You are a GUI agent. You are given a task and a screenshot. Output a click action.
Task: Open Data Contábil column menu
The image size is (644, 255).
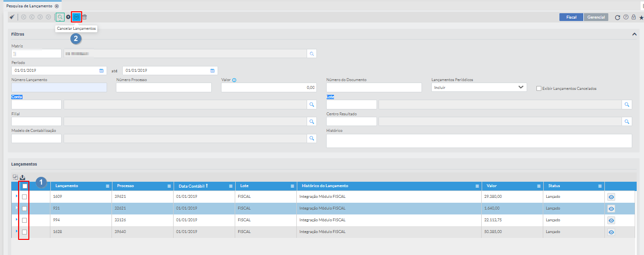coord(230,186)
